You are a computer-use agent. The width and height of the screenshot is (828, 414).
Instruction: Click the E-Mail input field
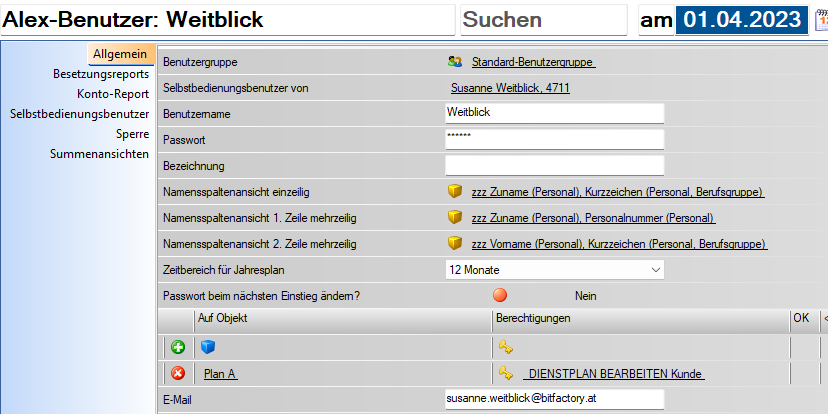(x=554, y=399)
